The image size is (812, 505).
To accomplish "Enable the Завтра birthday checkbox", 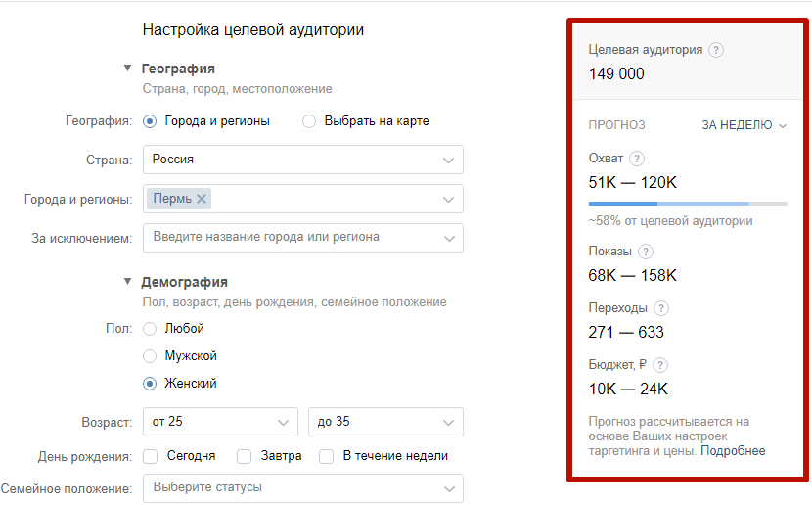I will [244, 456].
